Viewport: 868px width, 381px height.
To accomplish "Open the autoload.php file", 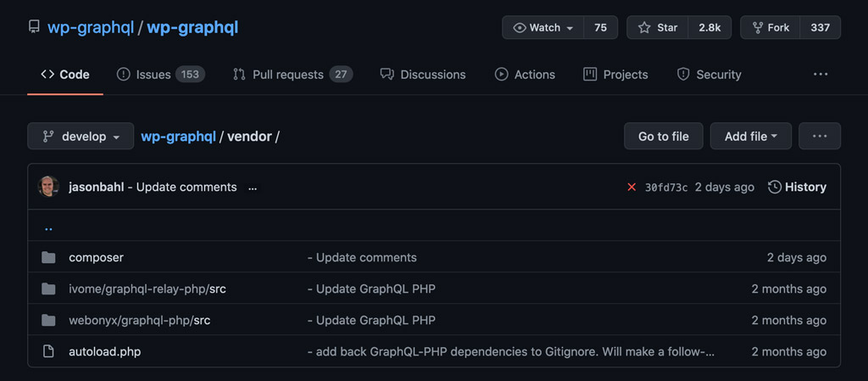I will pos(104,351).
